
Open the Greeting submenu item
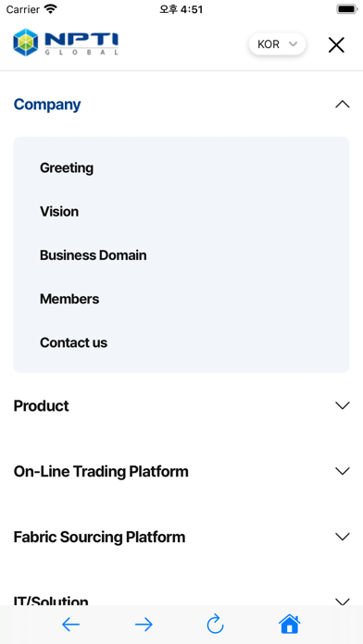(x=67, y=168)
